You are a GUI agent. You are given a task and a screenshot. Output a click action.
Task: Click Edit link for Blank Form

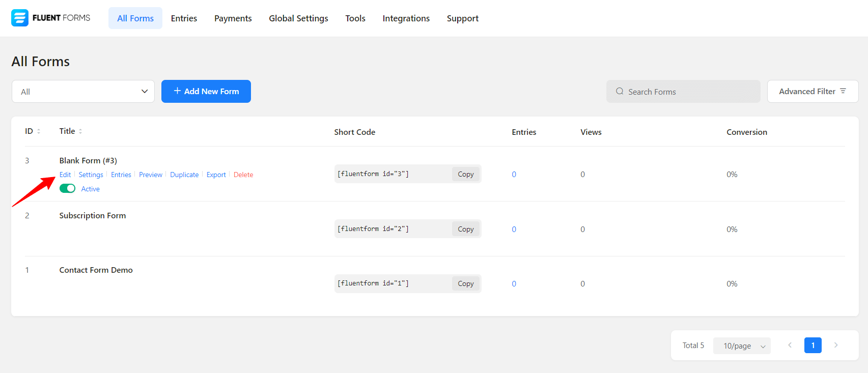click(65, 175)
